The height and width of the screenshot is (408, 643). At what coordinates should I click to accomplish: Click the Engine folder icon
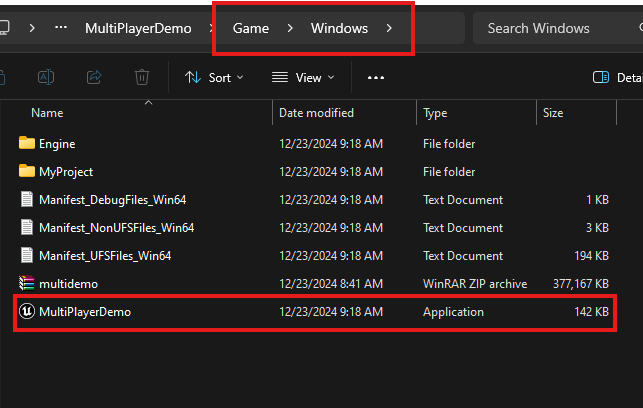click(27, 144)
